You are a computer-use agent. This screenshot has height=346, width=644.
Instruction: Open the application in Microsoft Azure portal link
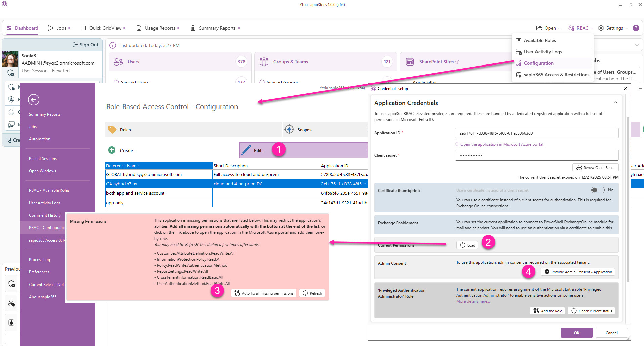[x=501, y=144]
